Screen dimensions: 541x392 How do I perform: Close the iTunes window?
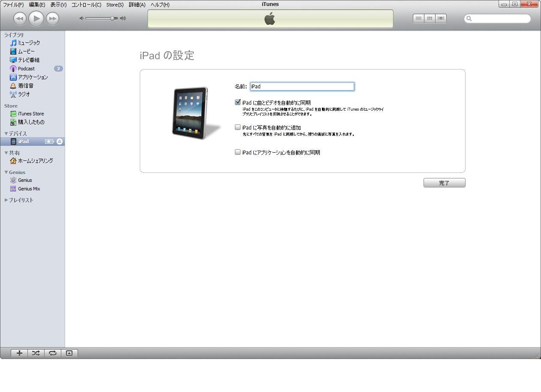click(x=529, y=4)
